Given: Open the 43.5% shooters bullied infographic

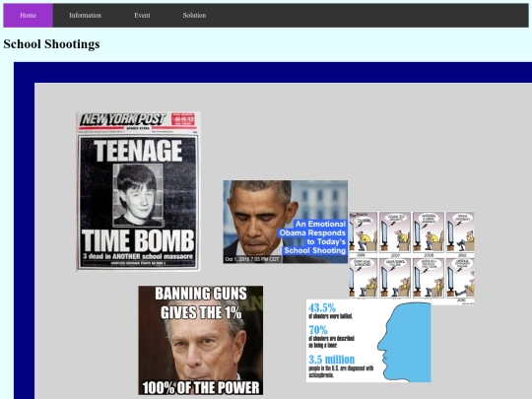Looking at the screenshot, I should pos(368,341).
